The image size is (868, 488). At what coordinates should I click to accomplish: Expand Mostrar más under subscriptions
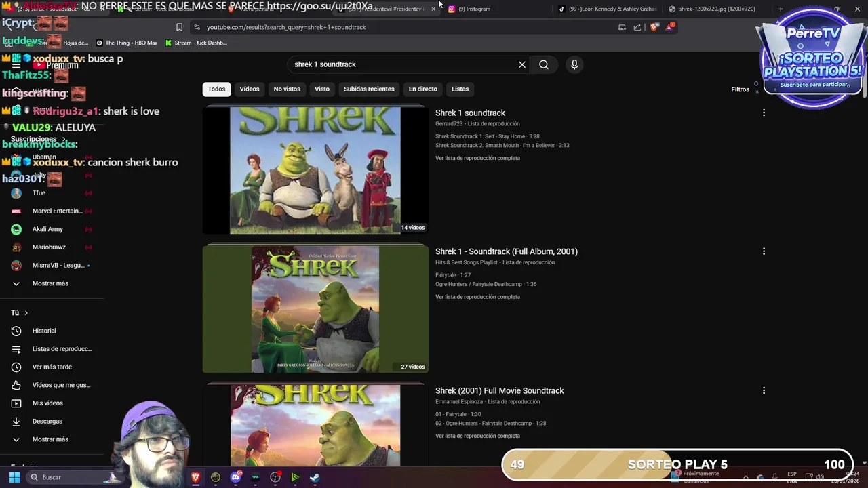52,283
